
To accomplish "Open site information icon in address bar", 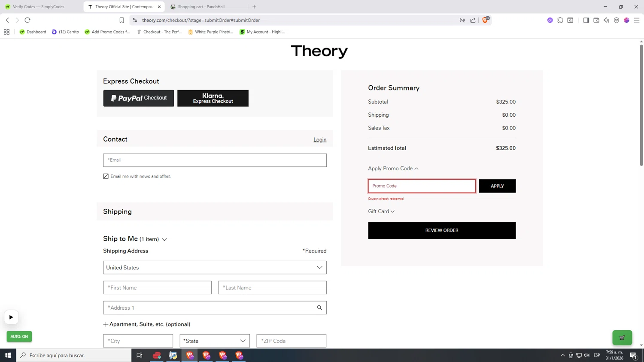I will [x=135, y=20].
